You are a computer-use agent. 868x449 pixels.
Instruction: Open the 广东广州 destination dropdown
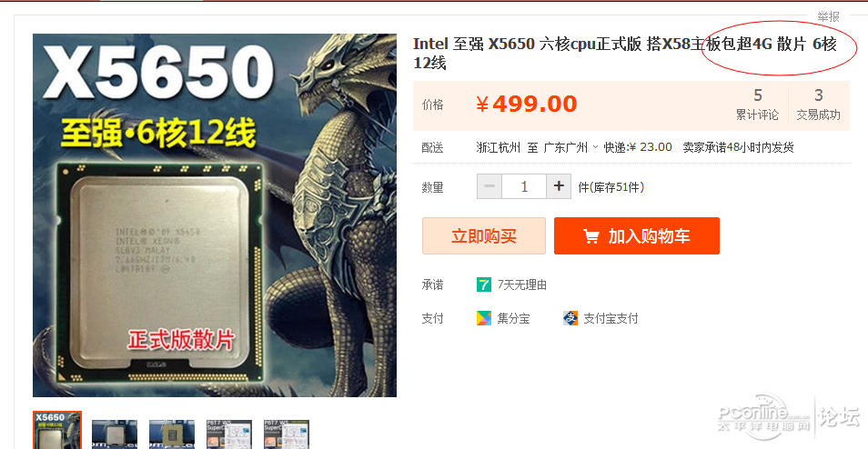pyautogui.click(x=570, y=147)
